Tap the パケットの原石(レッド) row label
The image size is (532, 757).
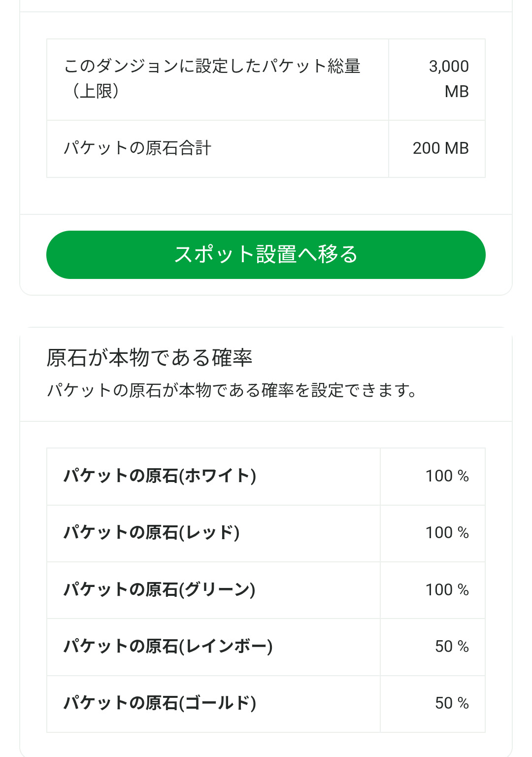coord(151,533)
